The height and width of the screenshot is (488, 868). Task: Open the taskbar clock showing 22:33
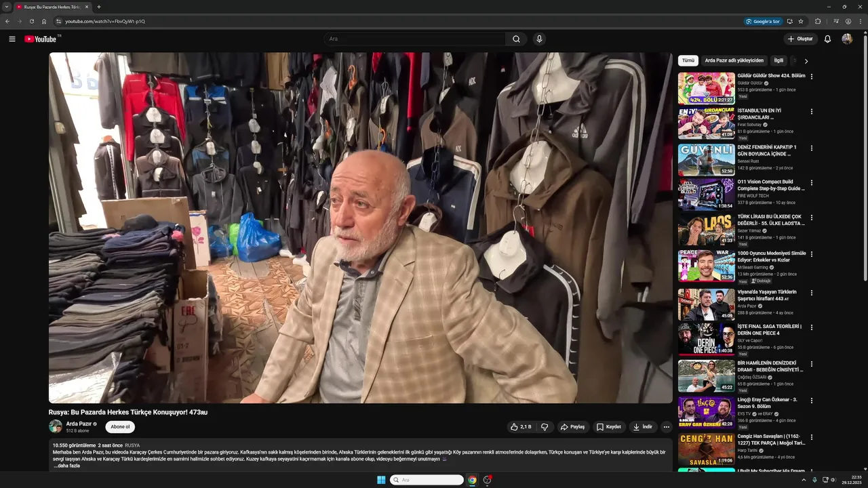pos(852,480)
